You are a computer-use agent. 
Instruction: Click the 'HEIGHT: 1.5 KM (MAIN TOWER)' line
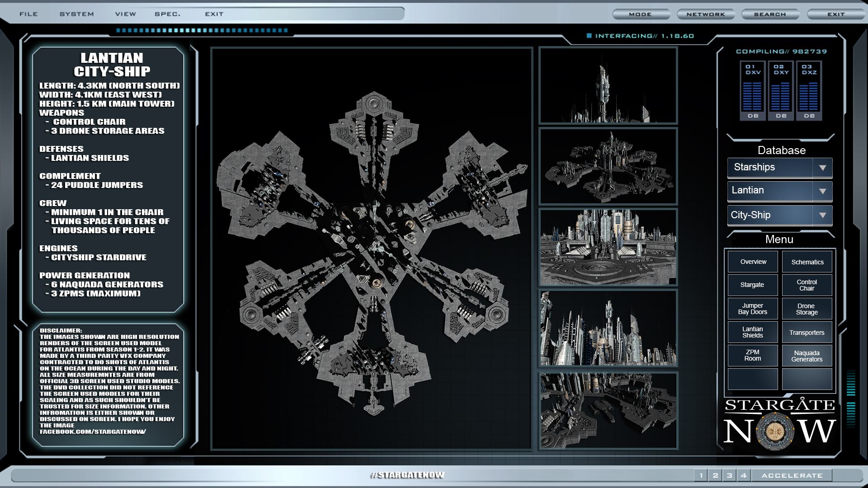(107, 103)
